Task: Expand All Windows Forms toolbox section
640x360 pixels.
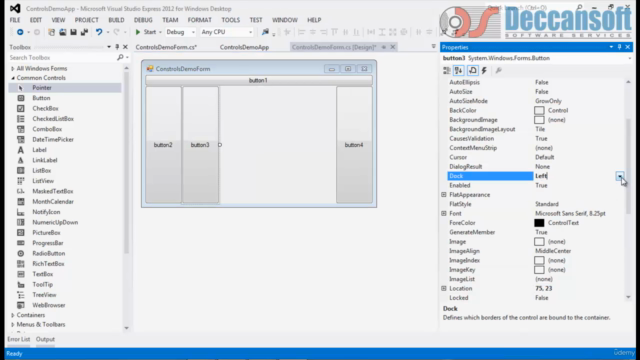Action: (x=13, y=69)
